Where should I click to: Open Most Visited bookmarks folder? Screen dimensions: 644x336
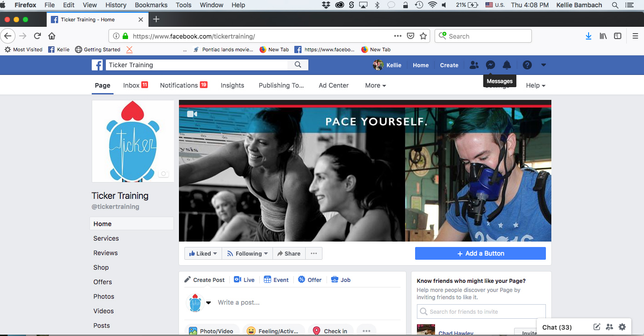coord(24,49)
